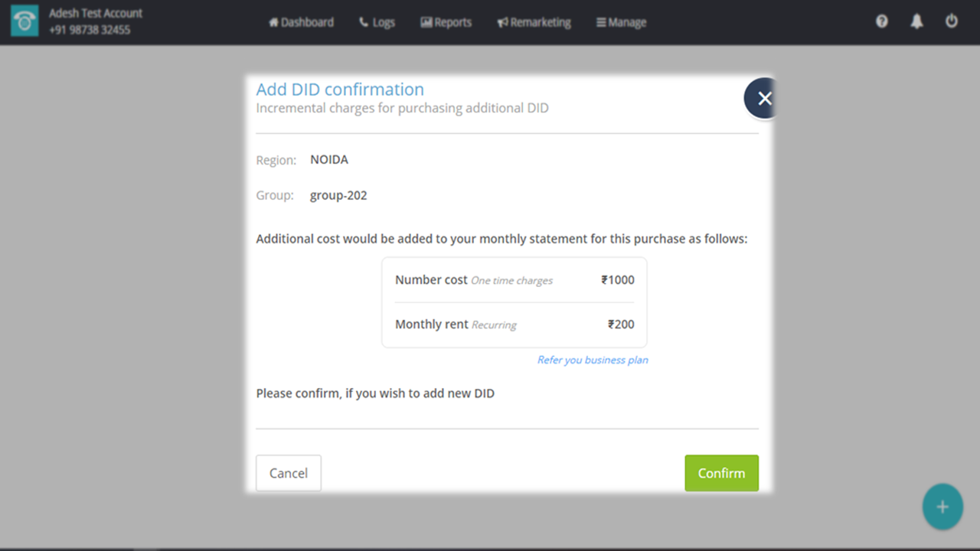Click the Cancel button
980x551 pixels.
coord(289,473)
